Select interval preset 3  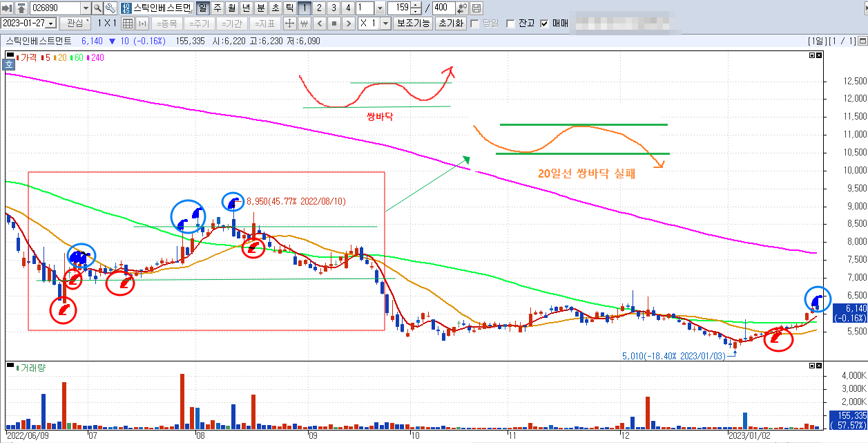333,8
